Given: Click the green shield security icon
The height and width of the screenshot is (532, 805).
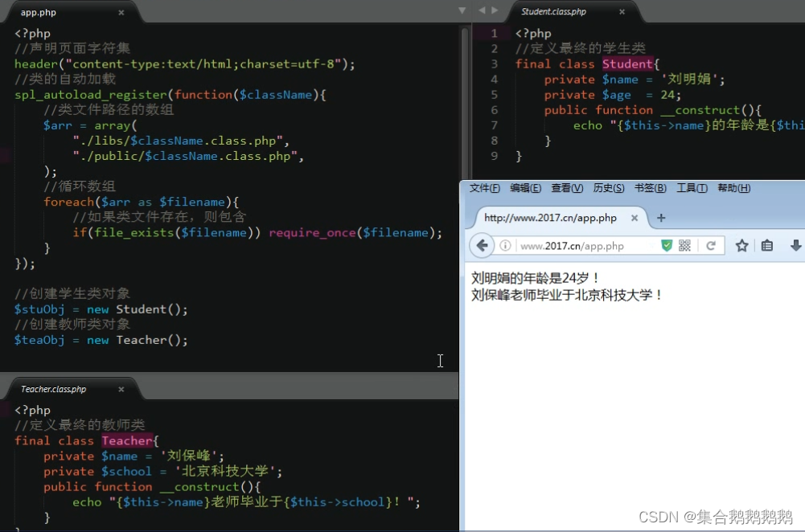Looking at the screenshot, I should pos(667,246).
